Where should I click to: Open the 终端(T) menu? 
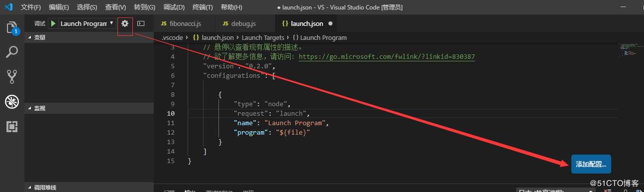pyautogui.click(x=202, y=7)
